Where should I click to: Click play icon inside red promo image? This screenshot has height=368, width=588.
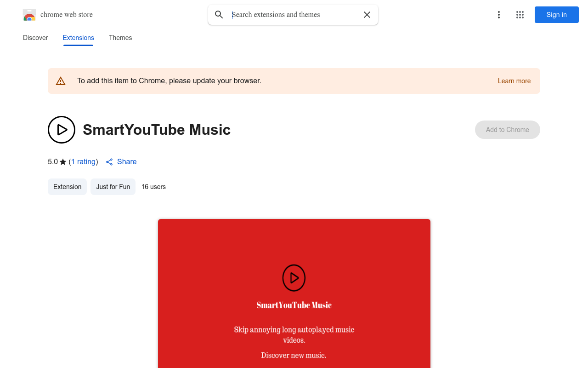tap(294, 278)
